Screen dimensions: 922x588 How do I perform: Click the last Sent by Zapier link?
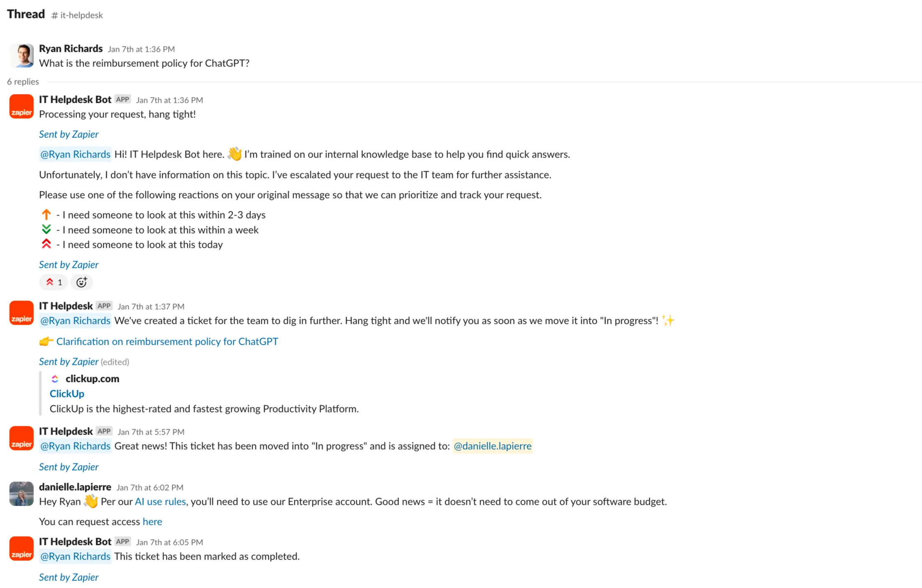69,577
